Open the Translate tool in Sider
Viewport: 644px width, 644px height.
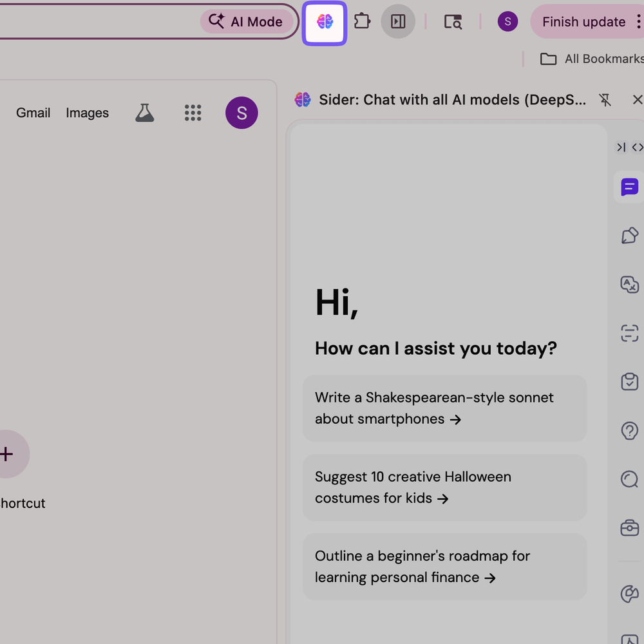coord(630,284)
